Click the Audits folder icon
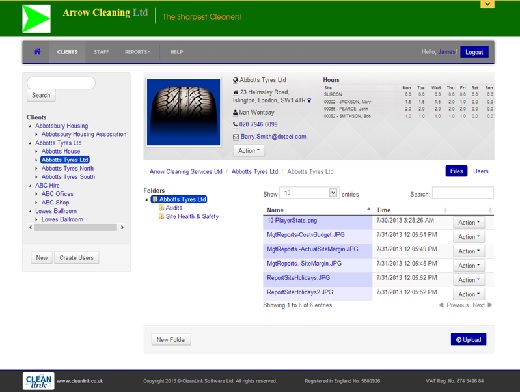Viewport: 520px width, 392px height. (x=161, y=208)
